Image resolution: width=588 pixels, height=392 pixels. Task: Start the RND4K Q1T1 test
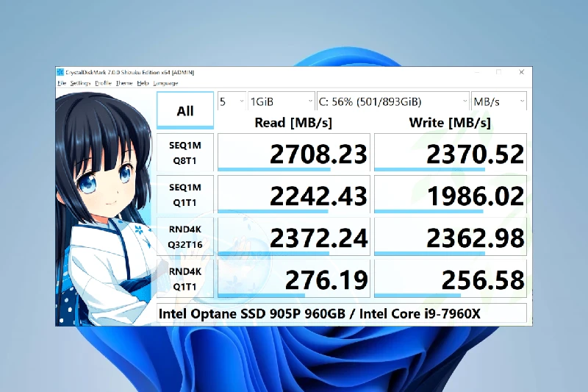185,279
